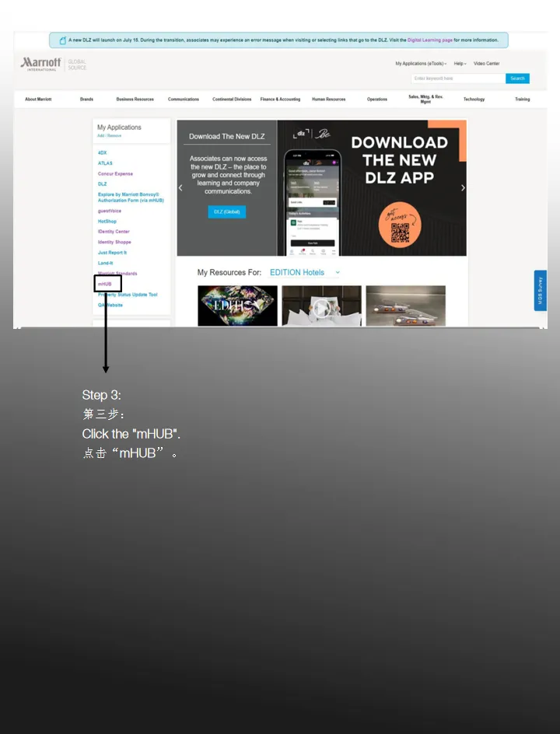Open the Digital Learning page link
560x734 pixels.
pyautogui.click(x=430, y=40)
